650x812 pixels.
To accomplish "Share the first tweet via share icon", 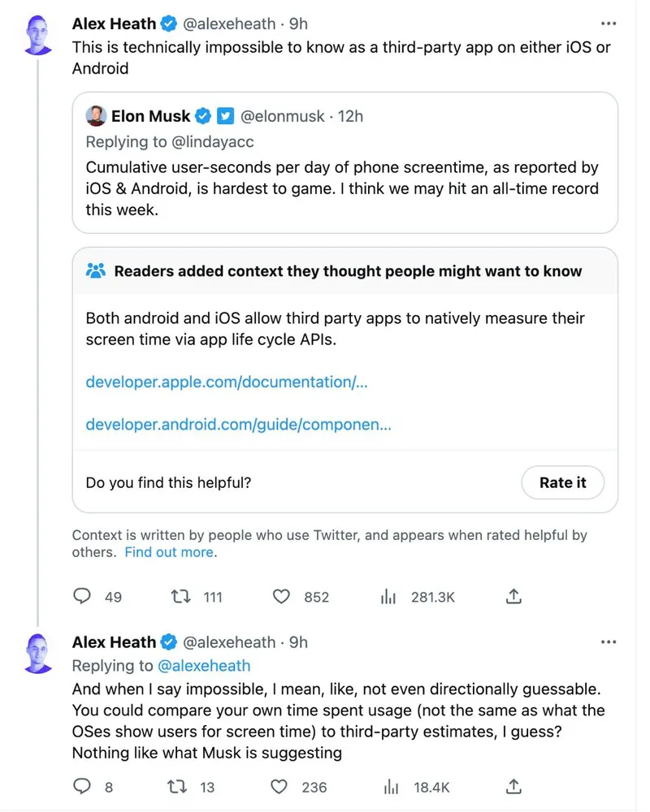I will click(513, 597).
